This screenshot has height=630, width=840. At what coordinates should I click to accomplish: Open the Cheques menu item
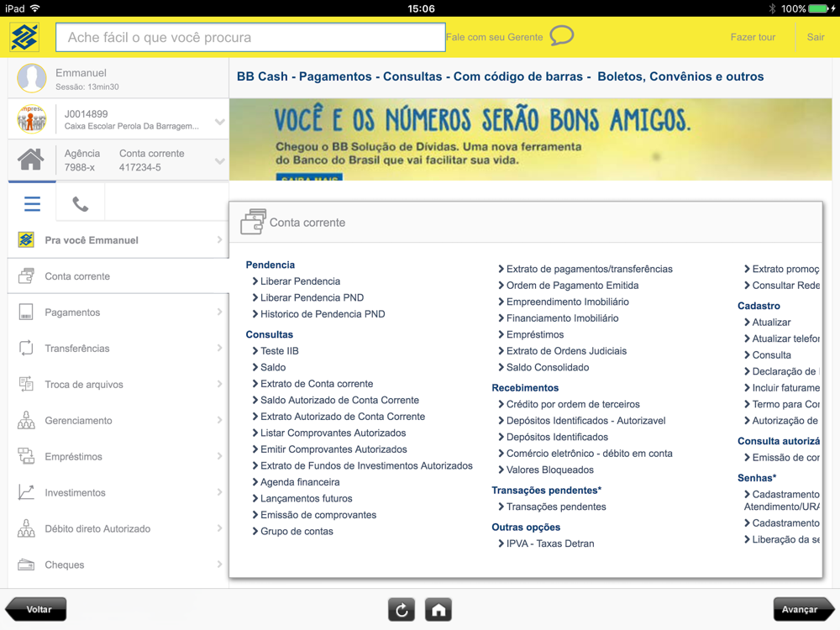coord(118,564)
